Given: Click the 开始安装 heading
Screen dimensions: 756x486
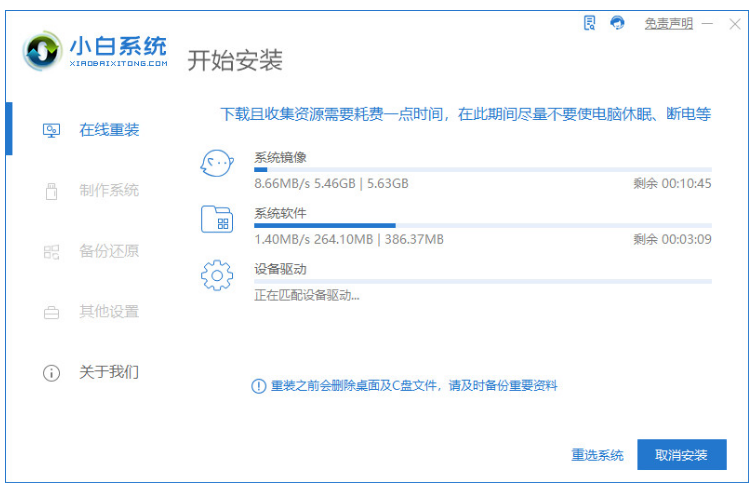Looking at the screenshot, I should coord(235,61).
